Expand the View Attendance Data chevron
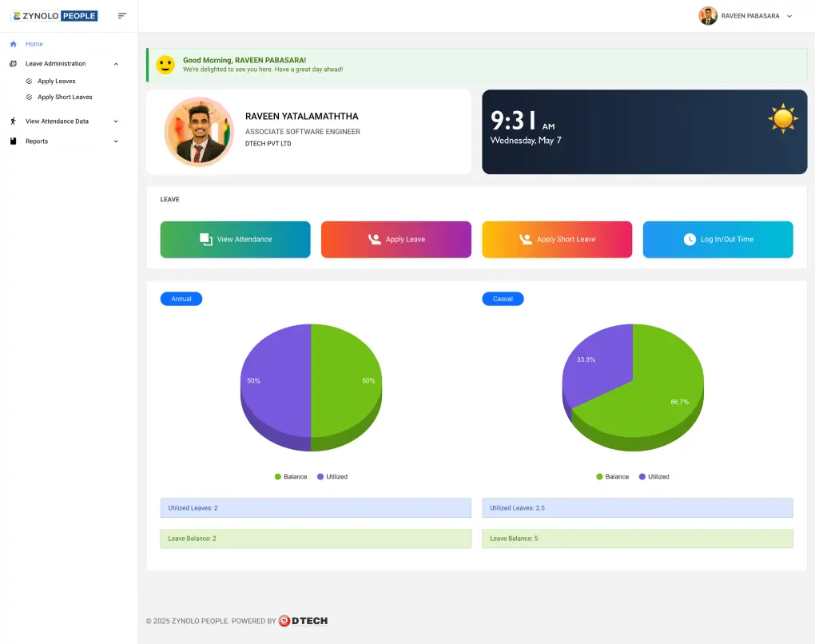815x644 pixels. (116, 121)
